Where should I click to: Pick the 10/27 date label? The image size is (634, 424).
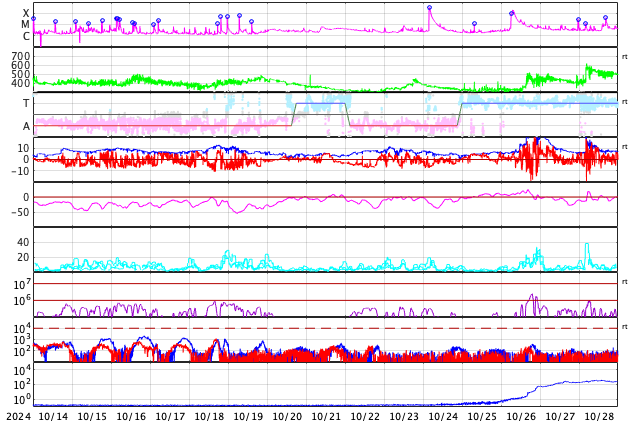(560, 416)
